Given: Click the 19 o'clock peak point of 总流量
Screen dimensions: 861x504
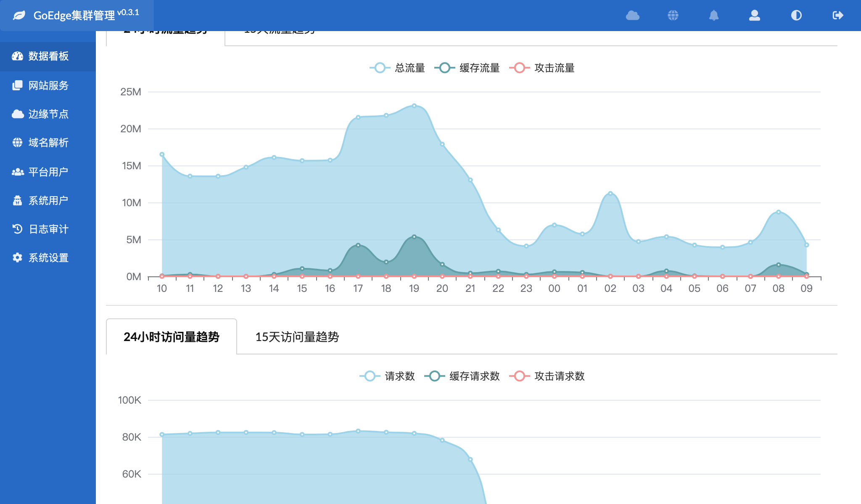Looking at the screenshot, I should [x=414, y=106].
